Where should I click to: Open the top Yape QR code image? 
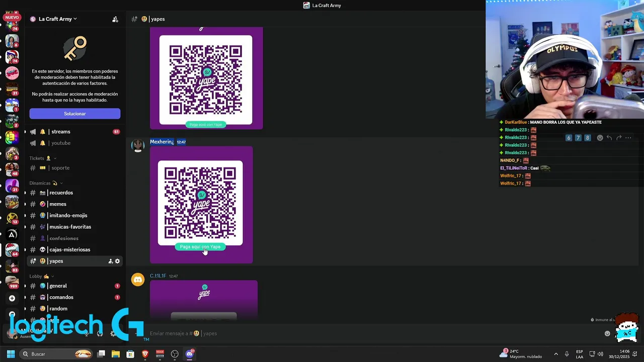coord(206,78)
